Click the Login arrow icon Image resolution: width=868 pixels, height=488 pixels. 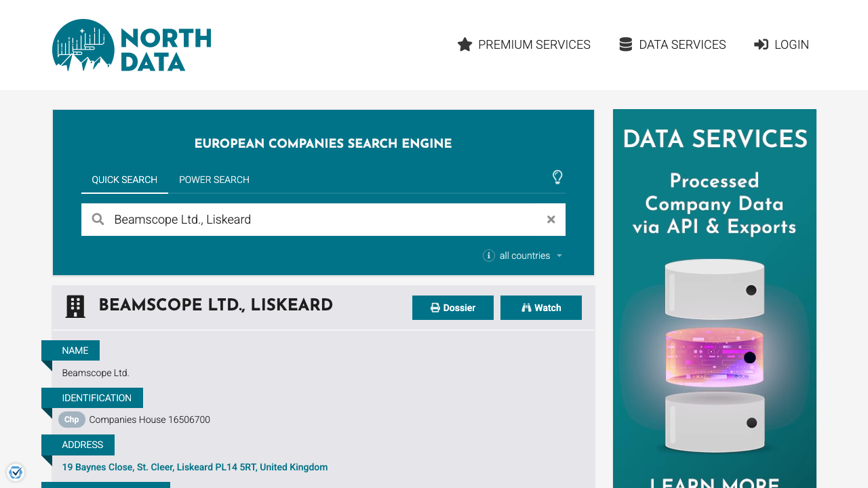point(762,44)
